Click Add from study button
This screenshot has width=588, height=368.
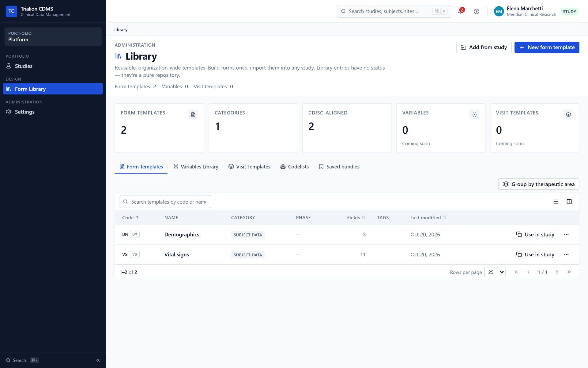coord(484,47)
